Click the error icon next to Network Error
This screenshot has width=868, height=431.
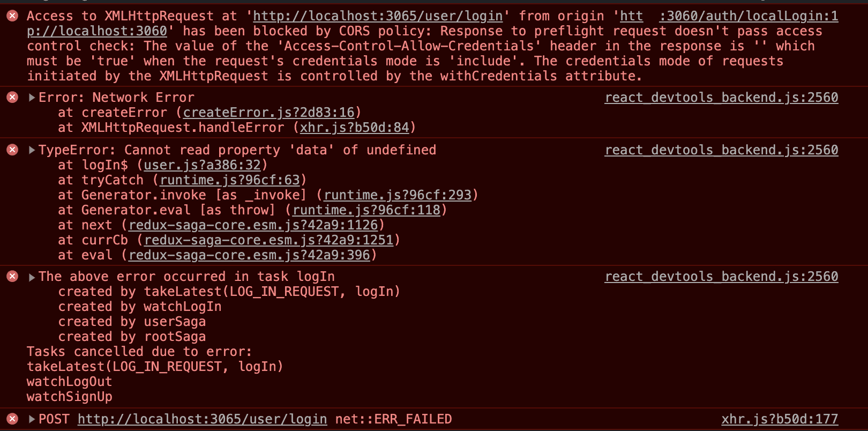(x=12, y=97)
